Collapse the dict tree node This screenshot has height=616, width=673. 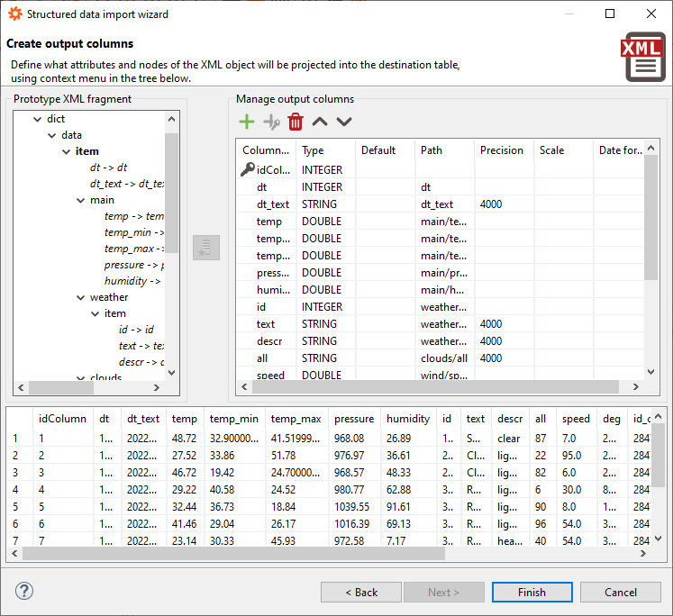[x=38, y=119]
